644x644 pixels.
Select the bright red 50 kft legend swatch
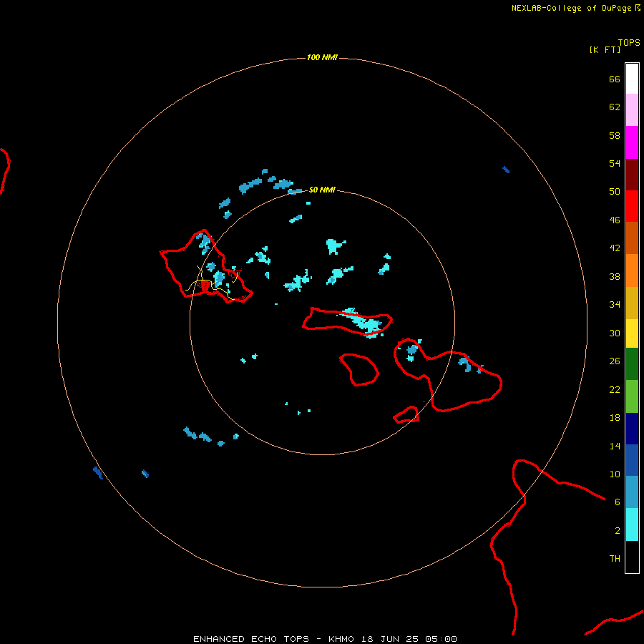[632, 206]
